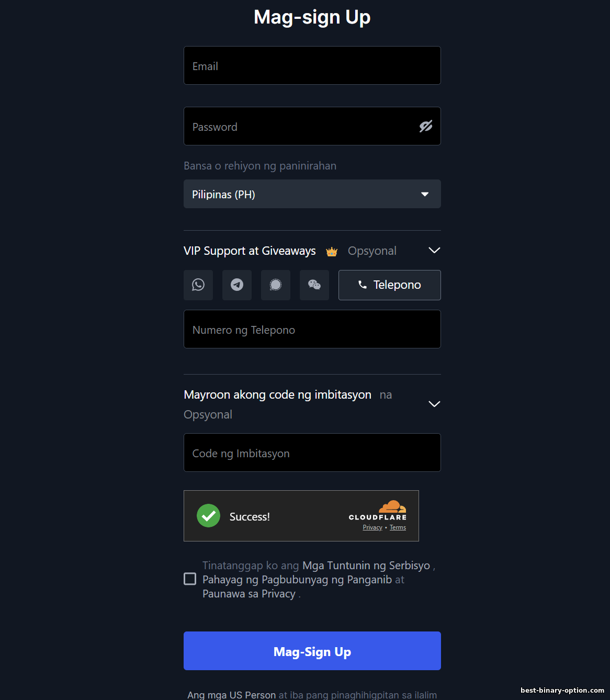Open the Cloudflare Privacy link

(x=372, y=527)
